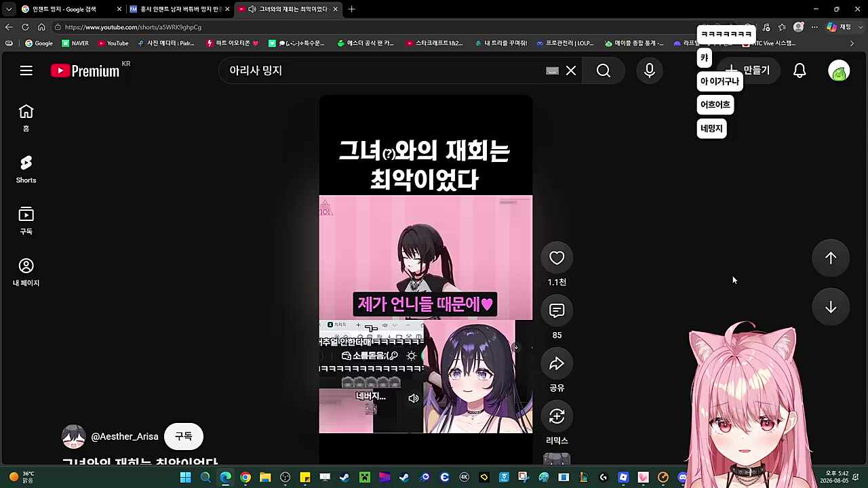The image size is (868, 488).
Task: Open the 내 트리를 꾸며줘 bookmark
Action: tap(500, 43)
